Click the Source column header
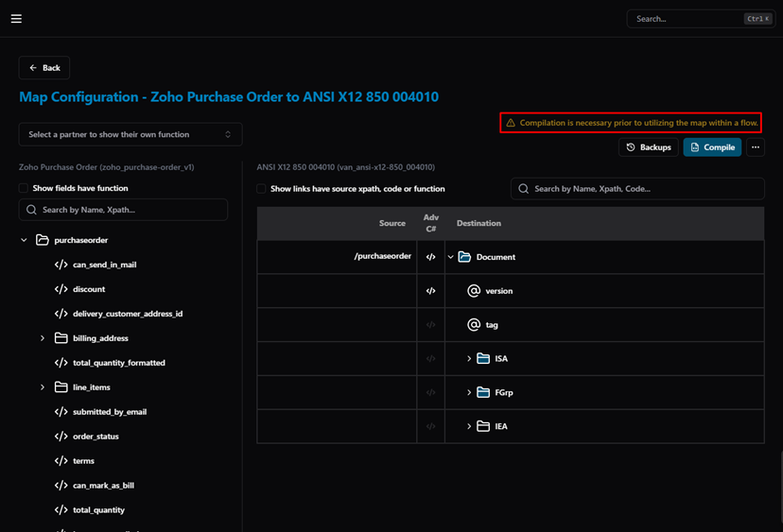The image size is (783, 532). coord(392,223)
